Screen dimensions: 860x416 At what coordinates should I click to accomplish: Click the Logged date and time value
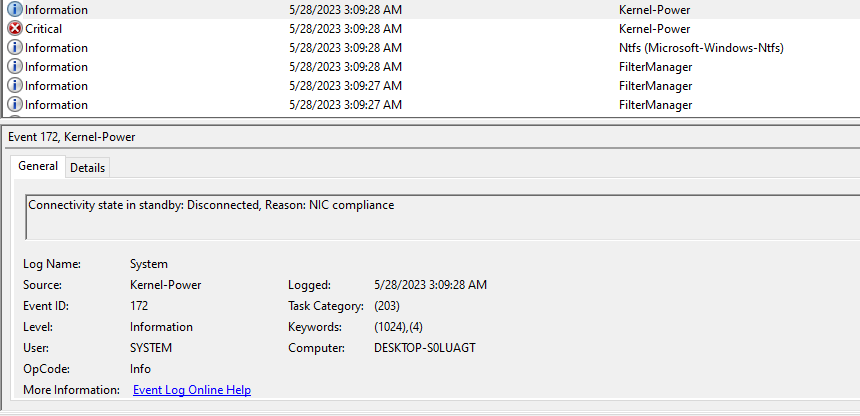tap(430, 285)
